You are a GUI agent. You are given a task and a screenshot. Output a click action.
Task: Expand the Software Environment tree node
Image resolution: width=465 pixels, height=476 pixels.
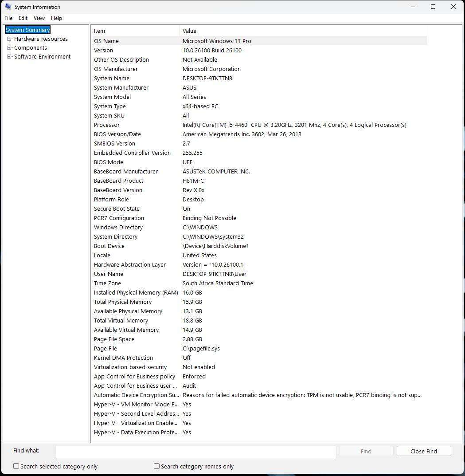tap(9, 57)
